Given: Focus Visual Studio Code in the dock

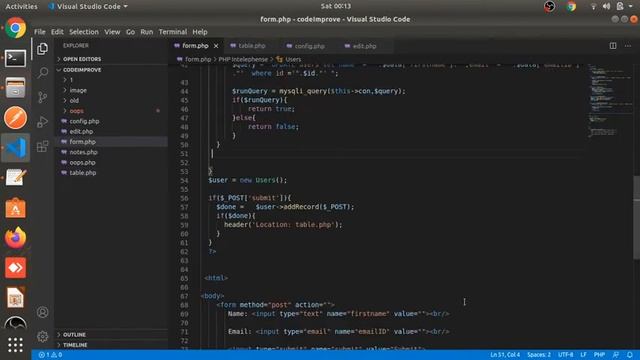Looking at the screenshot, I should [16, 147].
